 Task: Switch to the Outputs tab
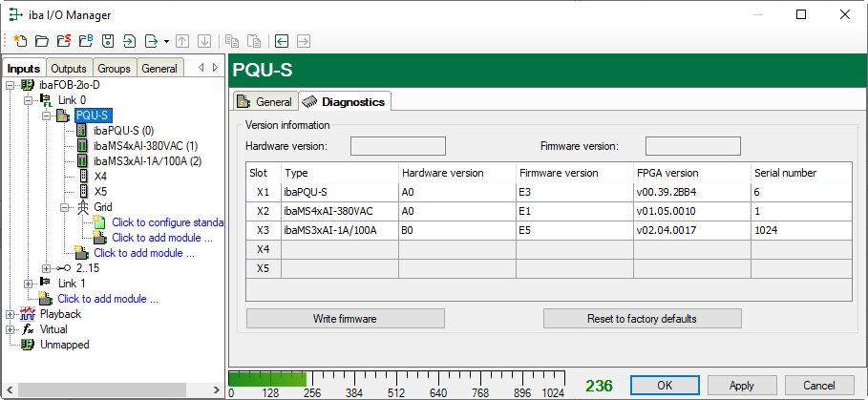pyautogui.click(x=69, y=69)
